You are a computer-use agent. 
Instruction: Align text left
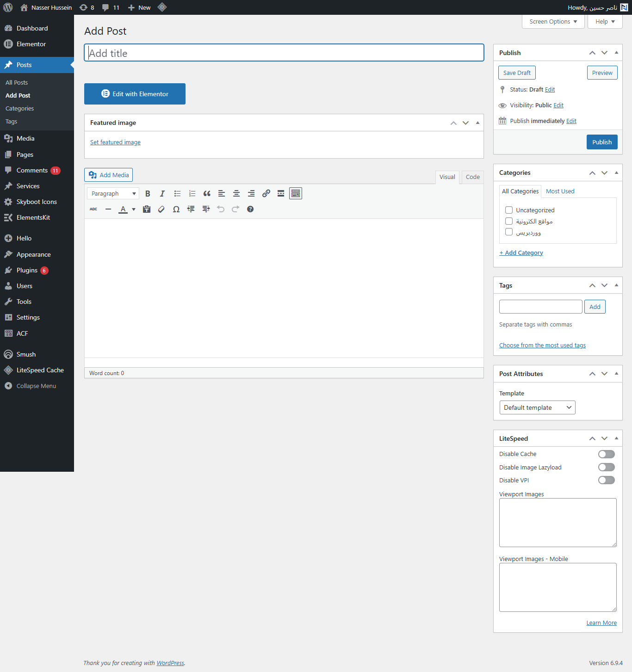222,193
